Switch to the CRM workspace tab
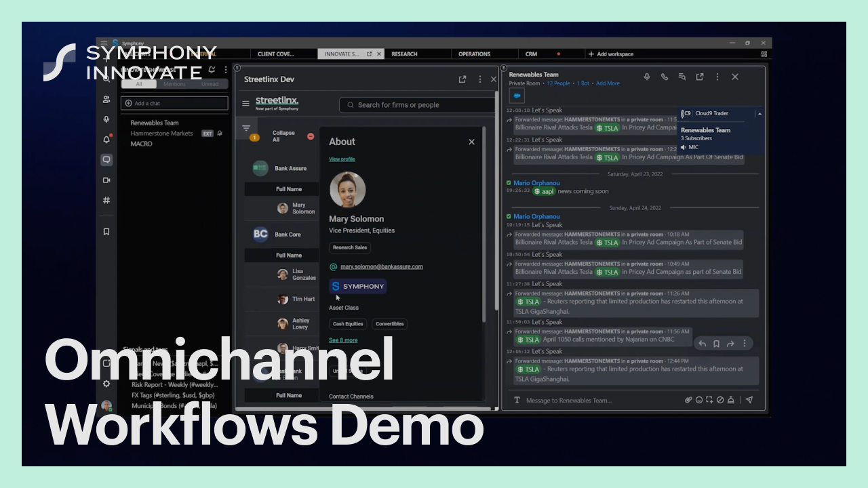The image size is (868, 488). click(x=531, y=54)
